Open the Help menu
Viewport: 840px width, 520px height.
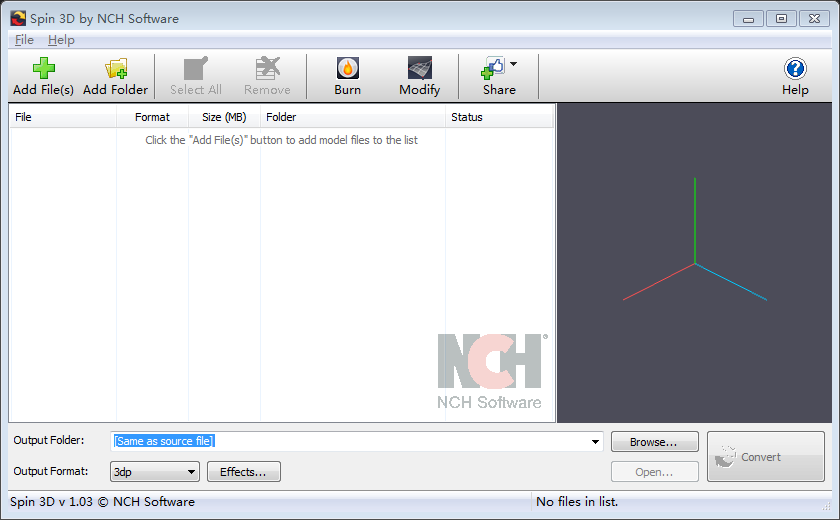point(61,40)
